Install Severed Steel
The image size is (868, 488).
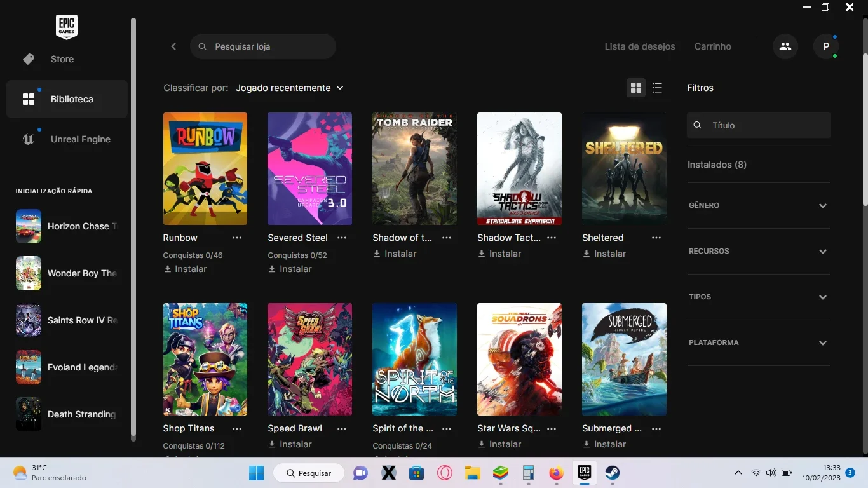pos(290,269)
